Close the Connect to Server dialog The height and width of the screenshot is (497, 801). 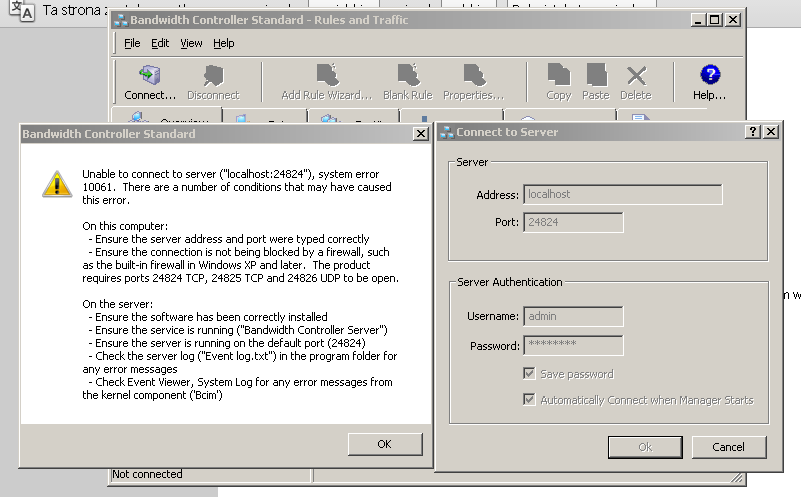[771, 132]
